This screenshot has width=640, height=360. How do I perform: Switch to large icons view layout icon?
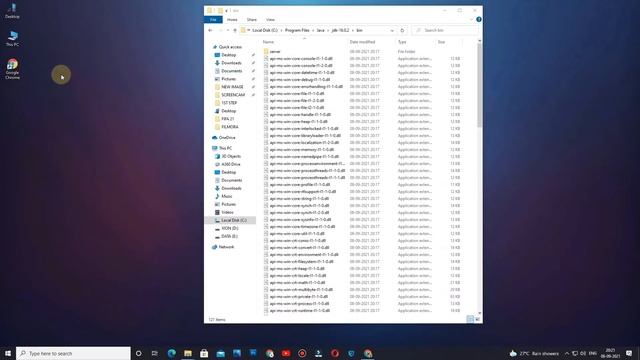(x=477, y=319)
